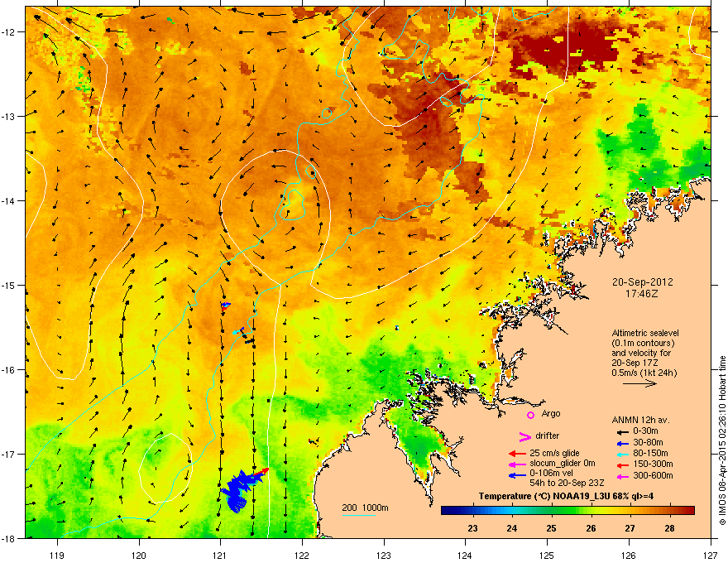Click the longitude axis label 127

click(710, 555)
